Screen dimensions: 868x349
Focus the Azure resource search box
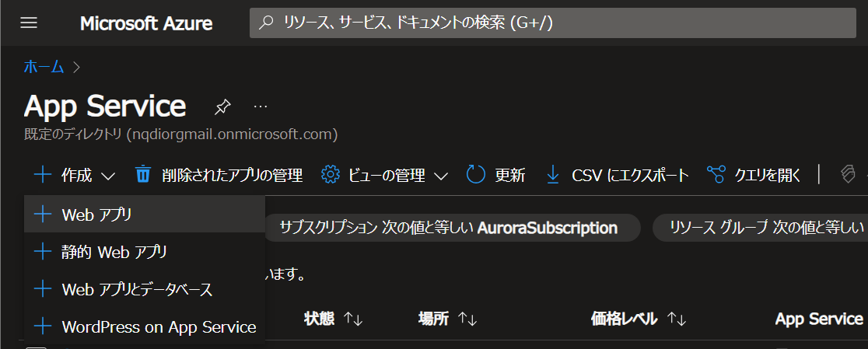pyautogui.click(x=552, y=23)
